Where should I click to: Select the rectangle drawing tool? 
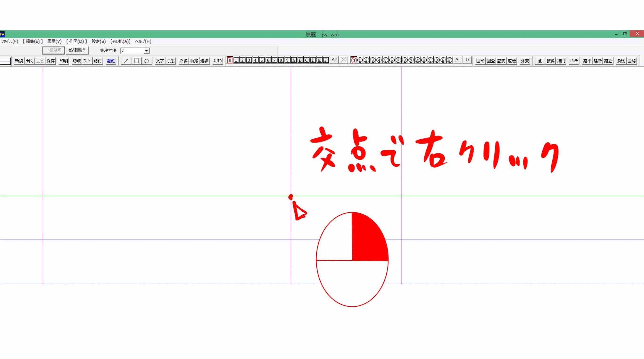[x=136, y=61]
